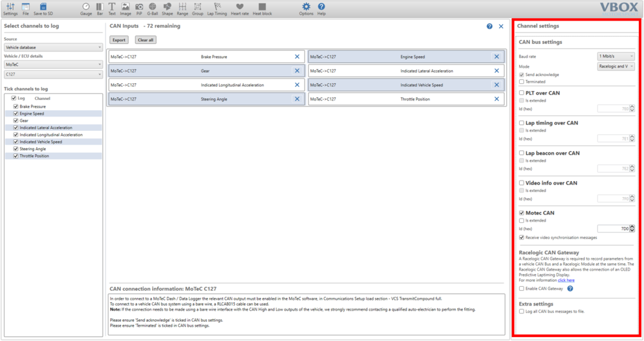Enable Lap beacon over CAN
Screen dimensions: 644x341
(522, 153)
